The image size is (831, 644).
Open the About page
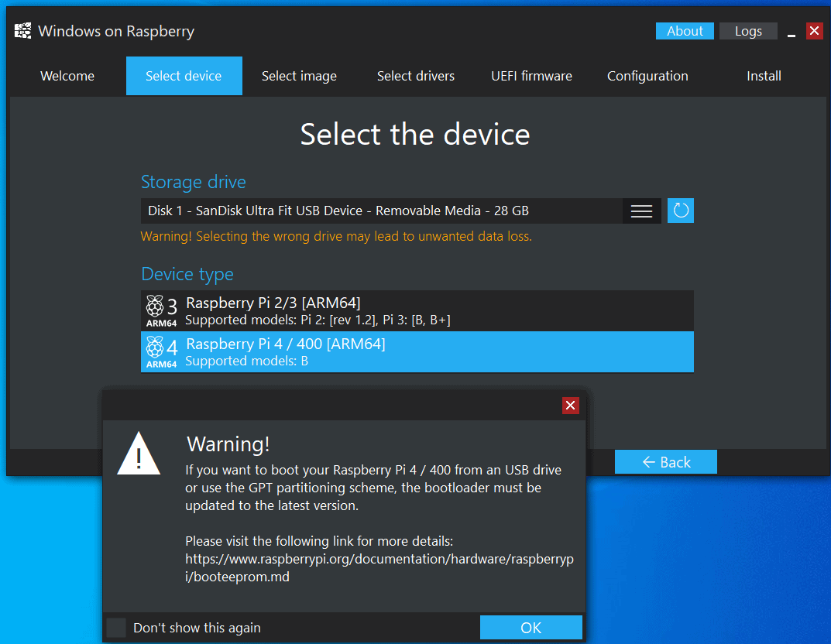coord(685,31)
